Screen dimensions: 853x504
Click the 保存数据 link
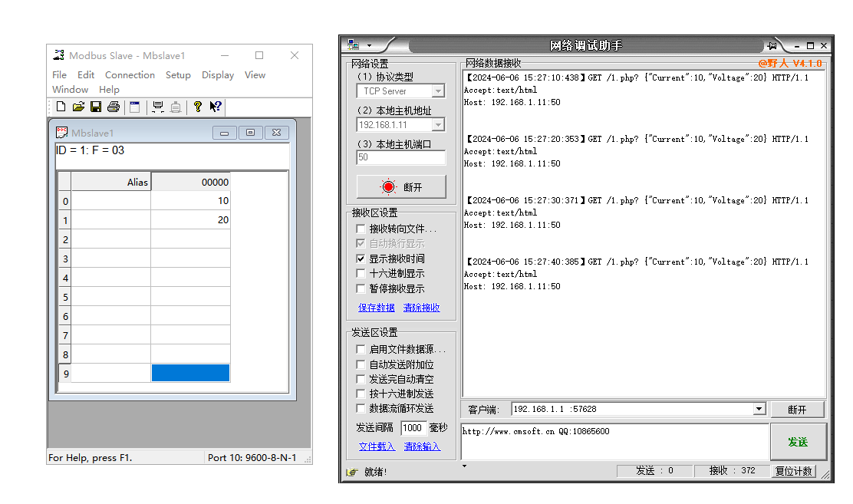(x=377, y=308)
